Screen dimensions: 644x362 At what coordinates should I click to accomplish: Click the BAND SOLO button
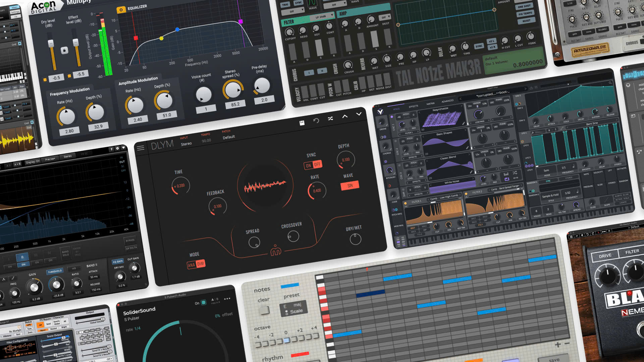click(65, 253)
